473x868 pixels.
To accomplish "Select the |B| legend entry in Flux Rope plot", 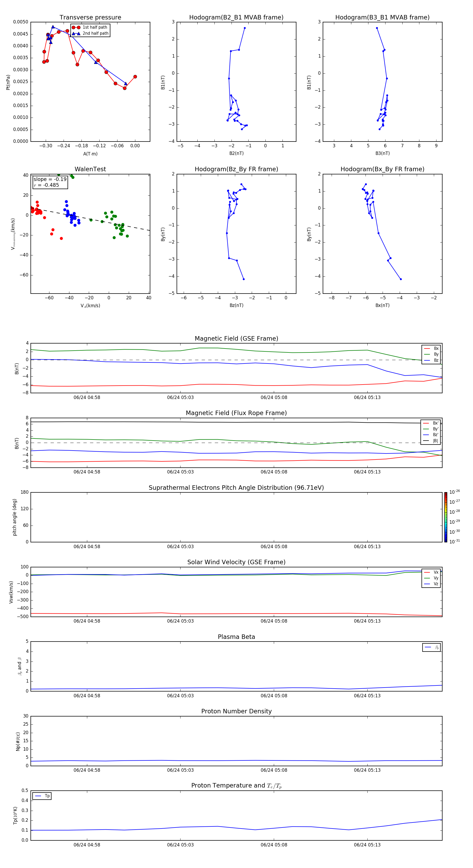I will click(x=431, y=441).
